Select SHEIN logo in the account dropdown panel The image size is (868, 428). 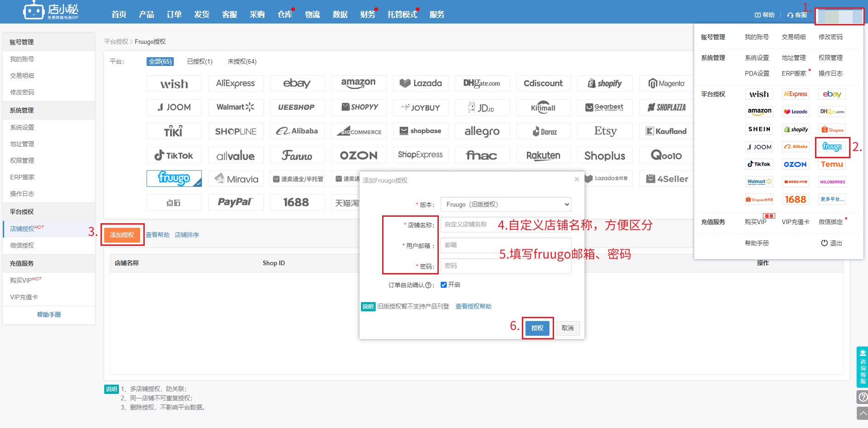[759, 129]
